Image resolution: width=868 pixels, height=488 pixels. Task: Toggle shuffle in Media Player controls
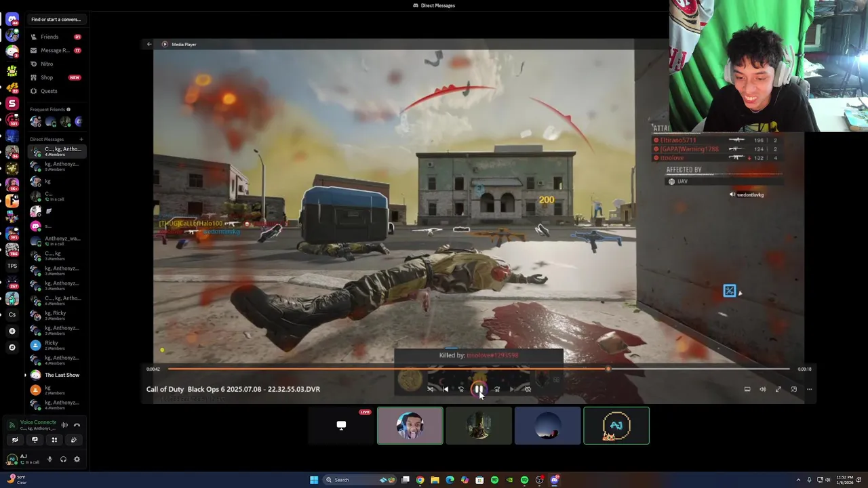tap(430, 389)
